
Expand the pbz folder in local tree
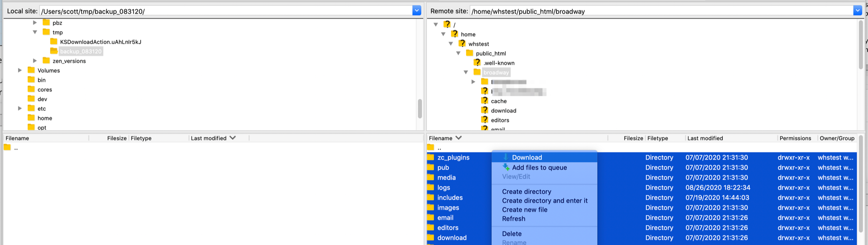(x=35, y=23)
